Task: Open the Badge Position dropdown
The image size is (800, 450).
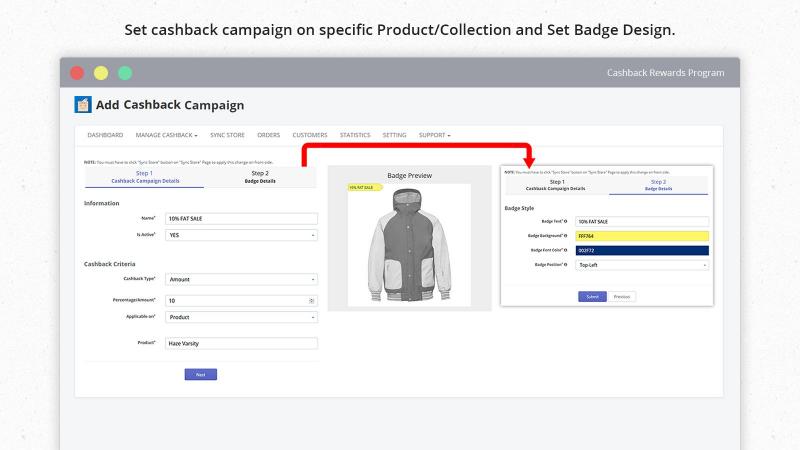Action: [642, 265]
